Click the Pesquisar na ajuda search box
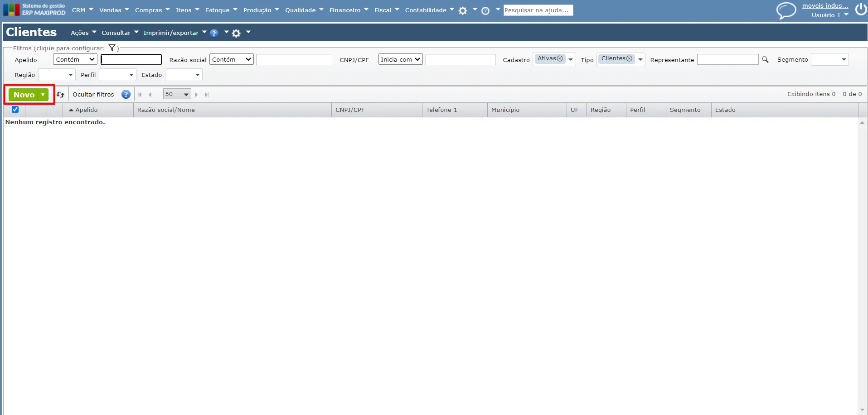868x415 pixels. click(538, 10)
